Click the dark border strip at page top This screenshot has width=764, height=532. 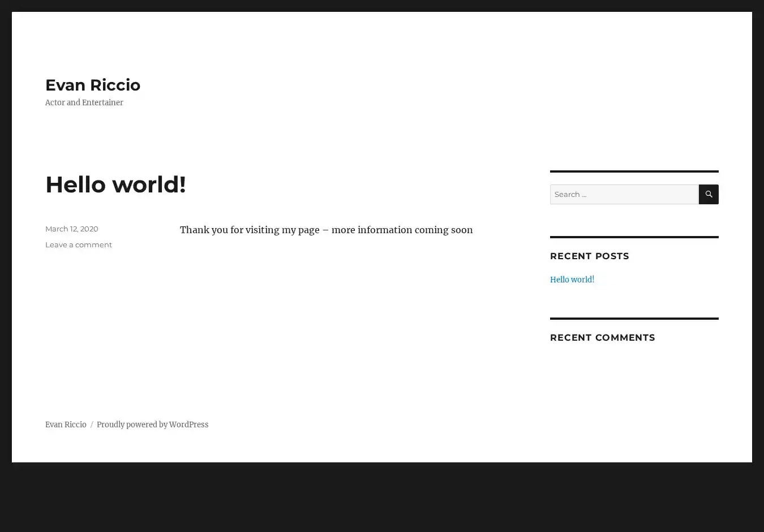tap(382, 5)
